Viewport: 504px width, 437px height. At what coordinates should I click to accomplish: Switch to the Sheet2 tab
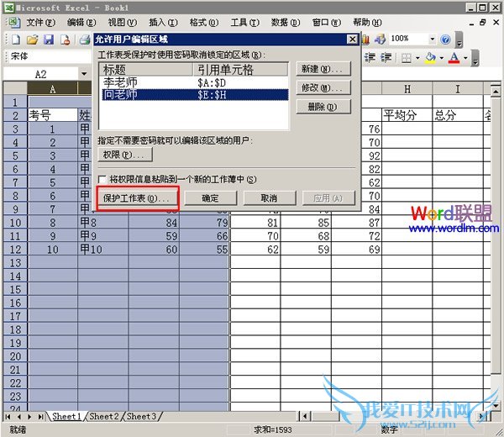point(104,417)
